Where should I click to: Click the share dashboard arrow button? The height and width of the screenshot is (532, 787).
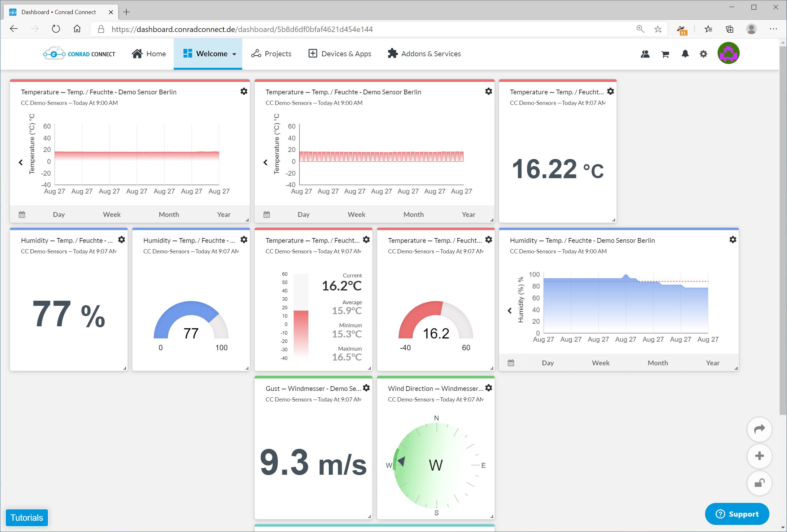pyautogui.click(x=759, y=429)
